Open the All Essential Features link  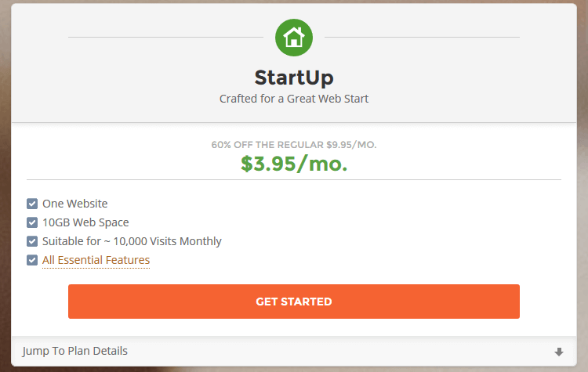(x=96, y=260)
